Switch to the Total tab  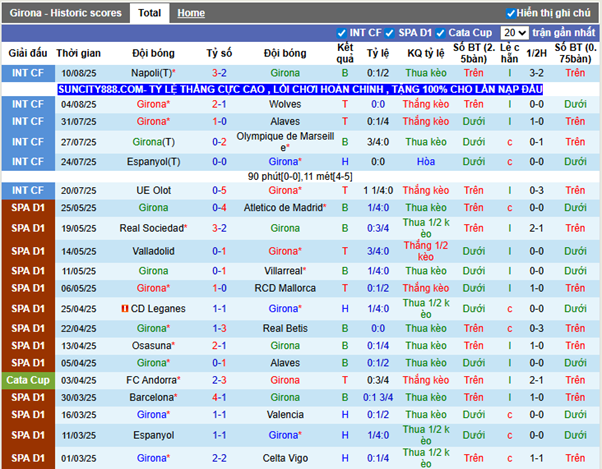click(149, 13)
